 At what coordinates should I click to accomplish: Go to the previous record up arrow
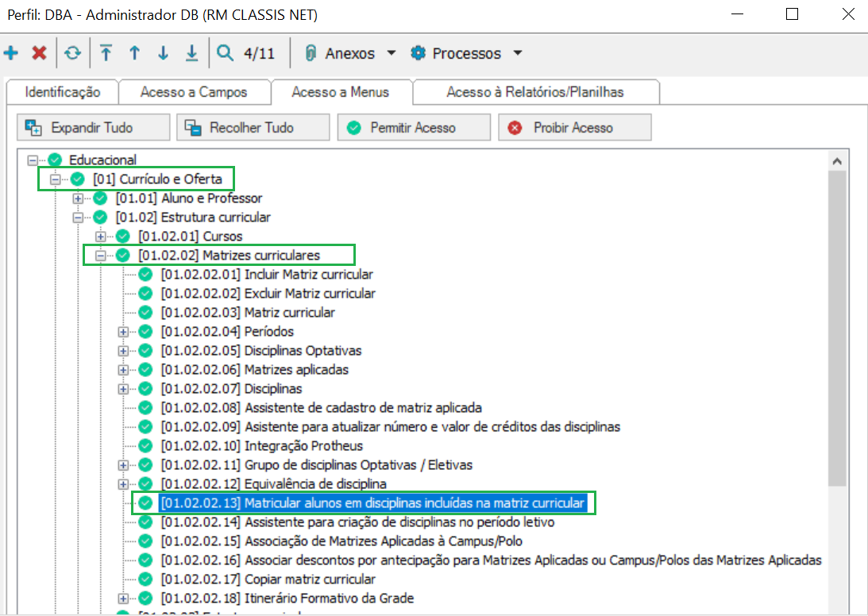[134, 53]
